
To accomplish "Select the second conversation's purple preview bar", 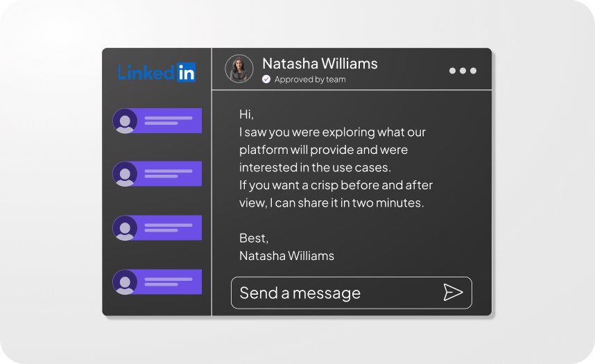I will [x=170, y=174].
